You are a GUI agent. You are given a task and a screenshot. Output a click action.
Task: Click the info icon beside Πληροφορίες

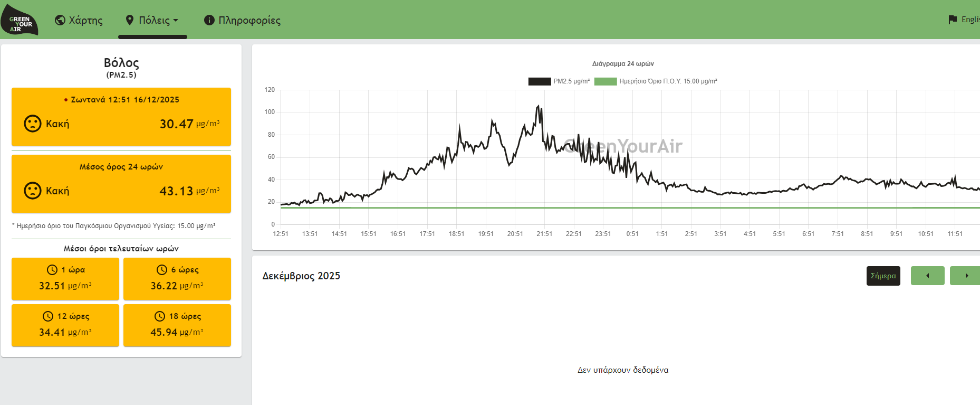pyautogui.click(x=209, y=20)
